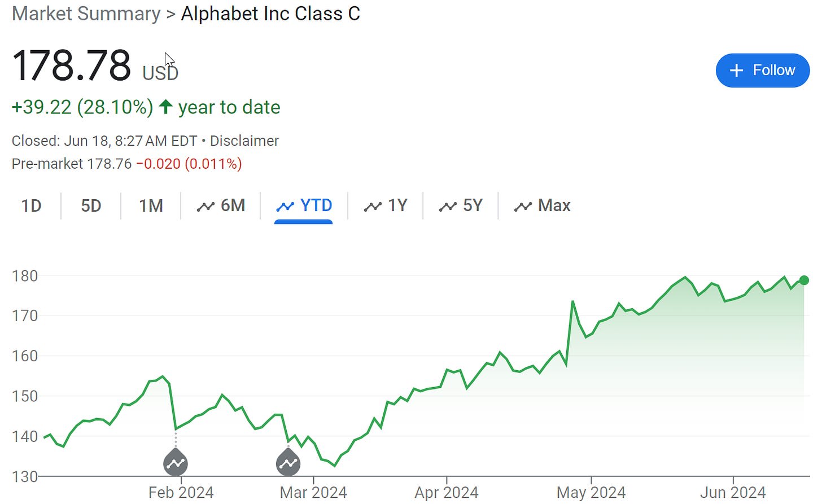Click the 6M trend line icon
The image size is (822, 504).
tap(205, 207)
